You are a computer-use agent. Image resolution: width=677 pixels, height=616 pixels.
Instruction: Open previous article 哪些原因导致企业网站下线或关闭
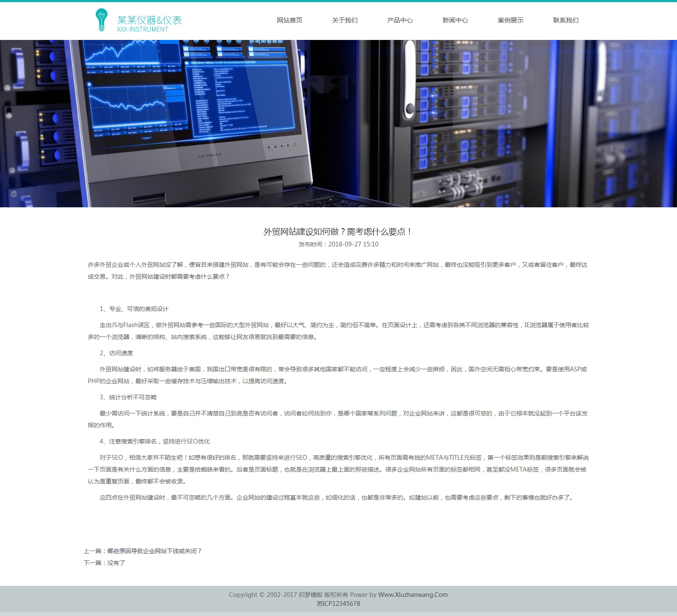coord(154,551)
